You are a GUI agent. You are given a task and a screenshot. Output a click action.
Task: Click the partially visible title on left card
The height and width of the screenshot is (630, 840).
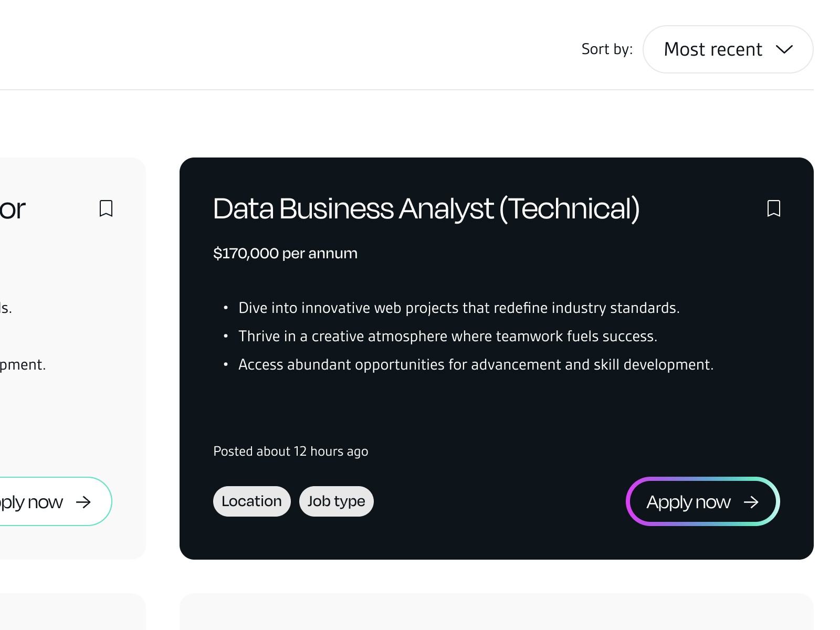pos(13,209)
